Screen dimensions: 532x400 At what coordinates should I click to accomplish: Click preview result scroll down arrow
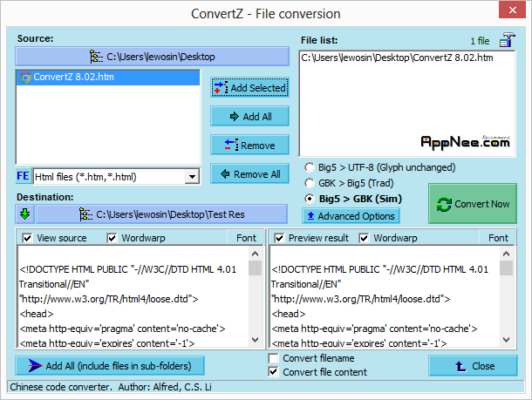coord(506,339)
